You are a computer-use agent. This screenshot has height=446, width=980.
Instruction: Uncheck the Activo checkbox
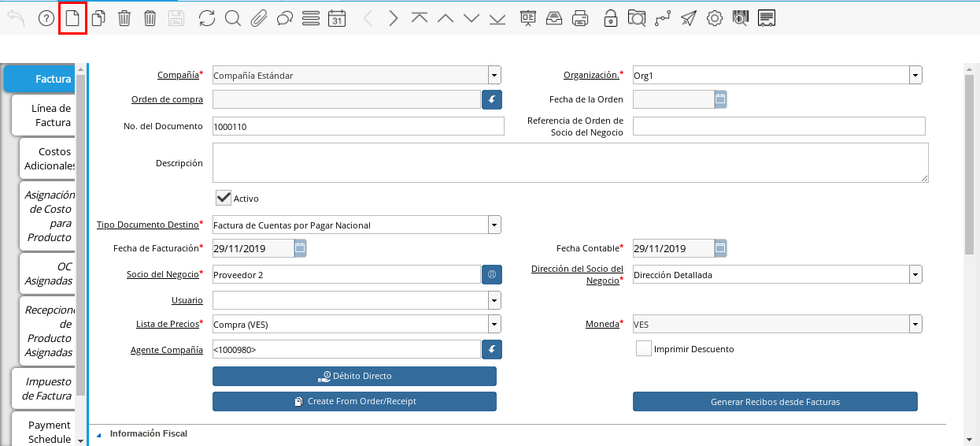pos(224,198)
